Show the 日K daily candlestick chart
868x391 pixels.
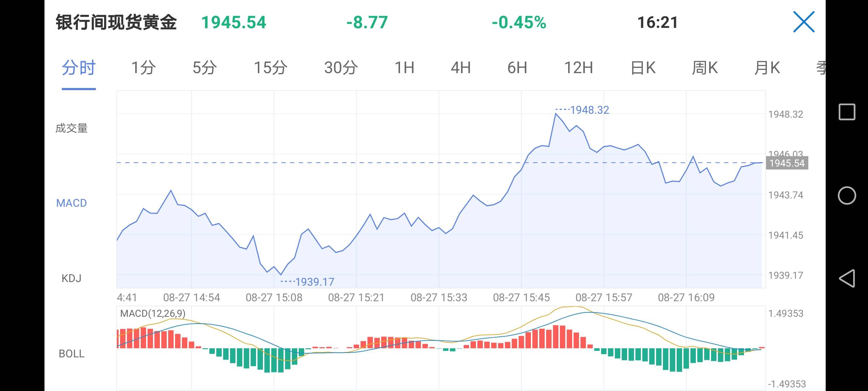[x=643, y=68]
